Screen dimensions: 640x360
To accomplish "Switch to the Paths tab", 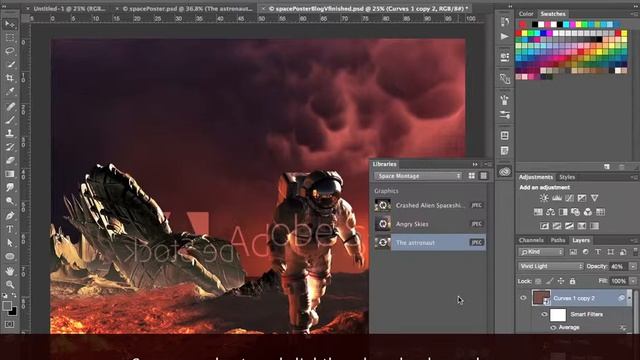I will pyautogui.click(x=558, y=240).
